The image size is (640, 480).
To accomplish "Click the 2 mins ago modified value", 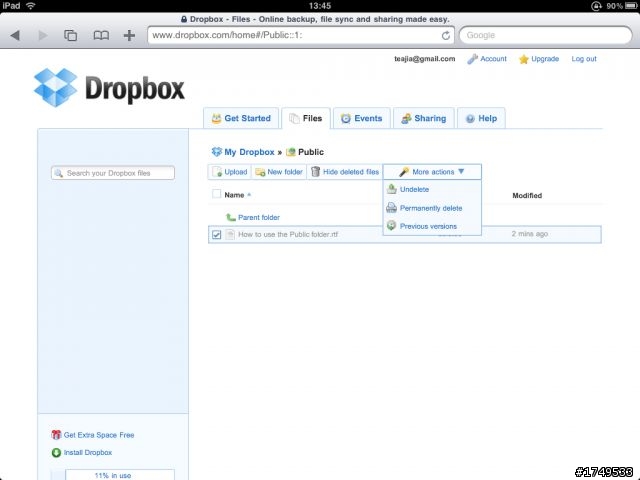I will pos(530,234).
